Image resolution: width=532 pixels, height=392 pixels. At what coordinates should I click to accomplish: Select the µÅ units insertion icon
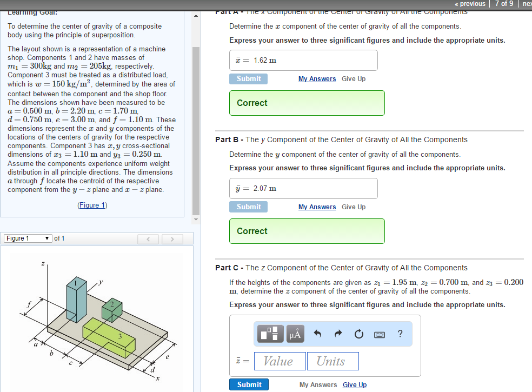[295, 334]
